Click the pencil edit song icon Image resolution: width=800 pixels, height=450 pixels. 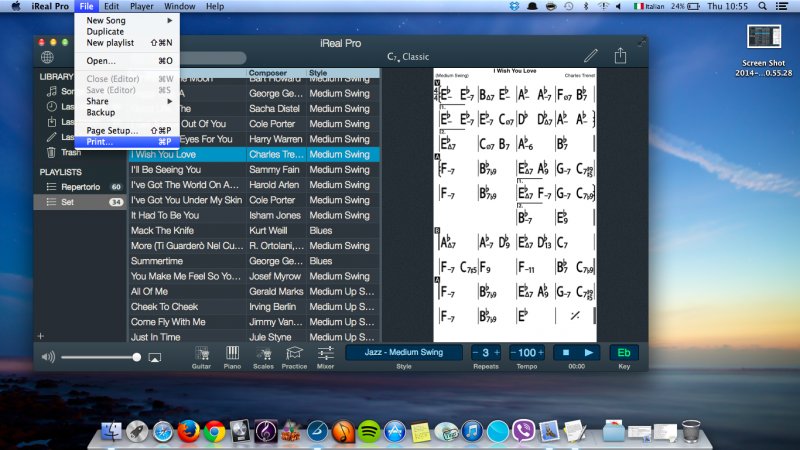click(x=591, y=56)
